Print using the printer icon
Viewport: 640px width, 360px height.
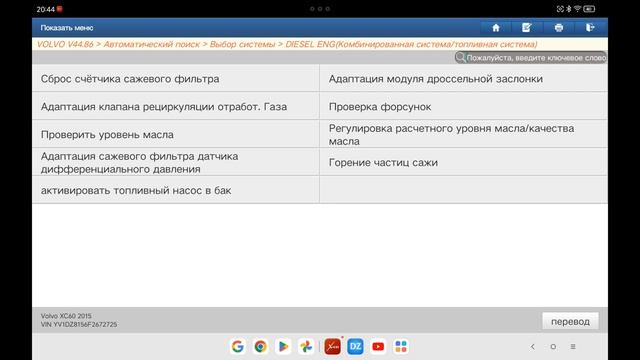click(559, 28)
